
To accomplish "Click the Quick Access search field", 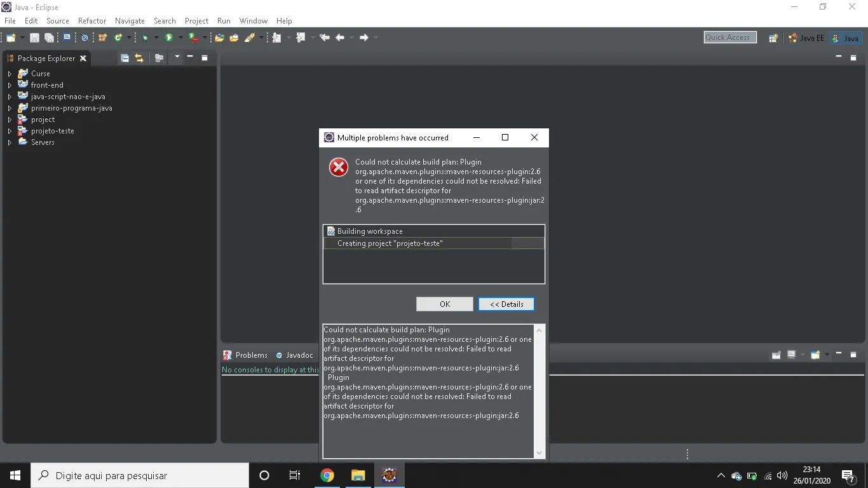I will (x=730, y=37).
